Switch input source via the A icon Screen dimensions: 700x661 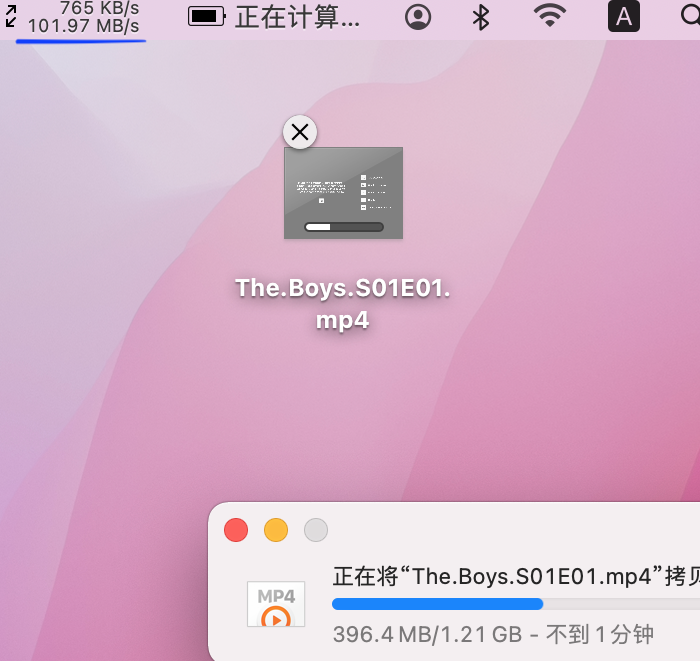[x=624, y=17]
